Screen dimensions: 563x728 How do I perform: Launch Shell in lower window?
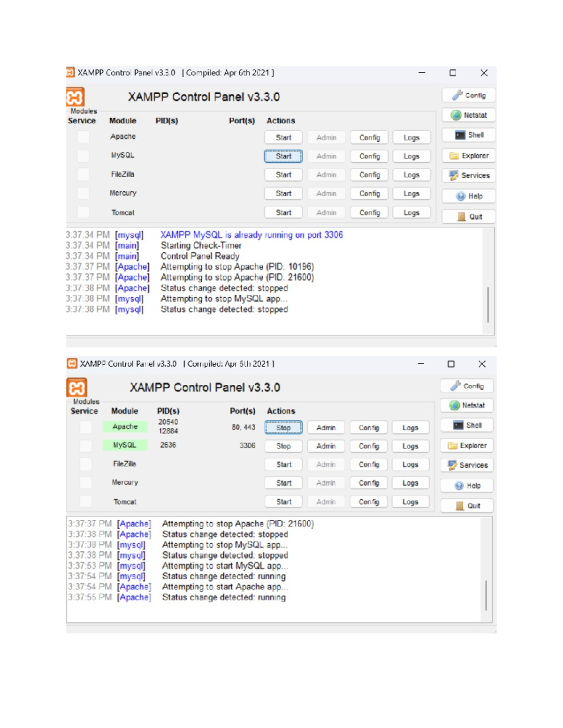coord(467,425)
